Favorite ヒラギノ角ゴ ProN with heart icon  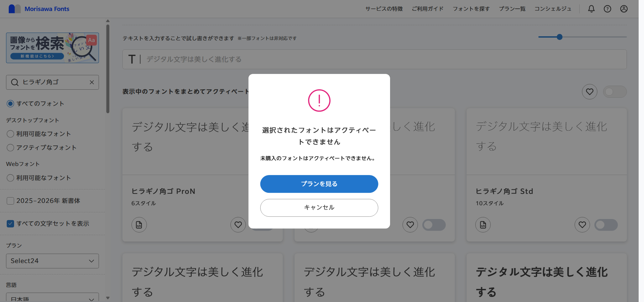pos(238,225)
